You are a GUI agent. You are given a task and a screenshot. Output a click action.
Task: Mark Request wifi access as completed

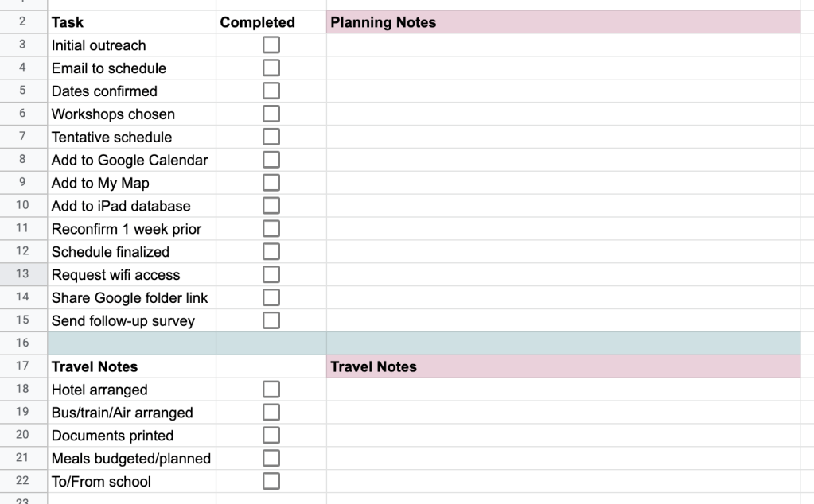(271, 273)
